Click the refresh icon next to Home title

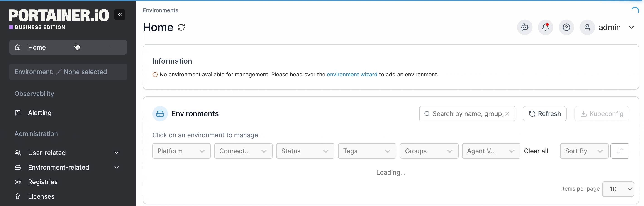(x=181, y=27)
